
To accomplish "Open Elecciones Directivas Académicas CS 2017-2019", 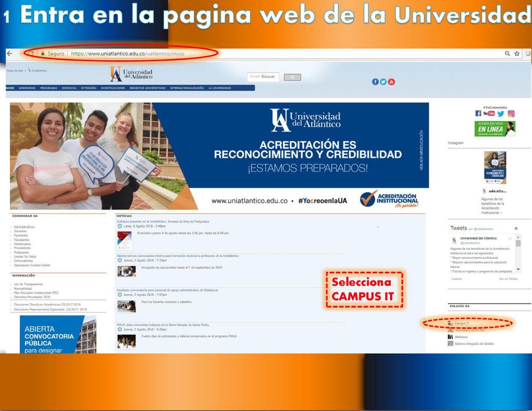I will pos(47,304).
